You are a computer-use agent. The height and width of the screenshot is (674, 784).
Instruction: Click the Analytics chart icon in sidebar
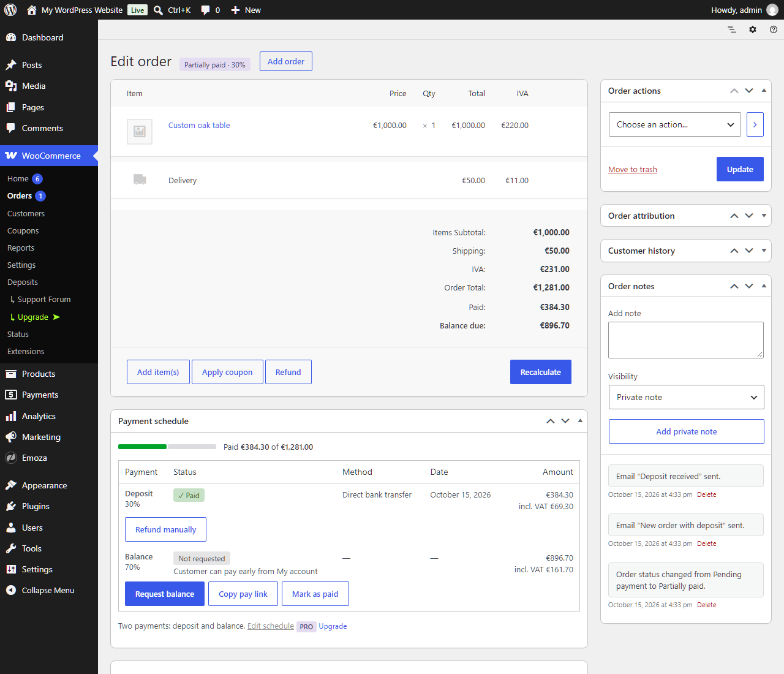tap(11, 416)
